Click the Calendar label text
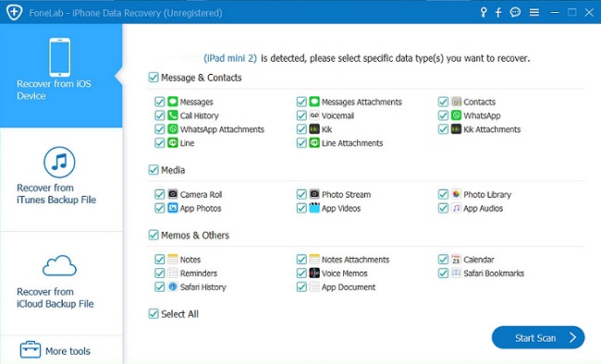The width and height of the screenshot is (601, 364). tap(479, 260)
